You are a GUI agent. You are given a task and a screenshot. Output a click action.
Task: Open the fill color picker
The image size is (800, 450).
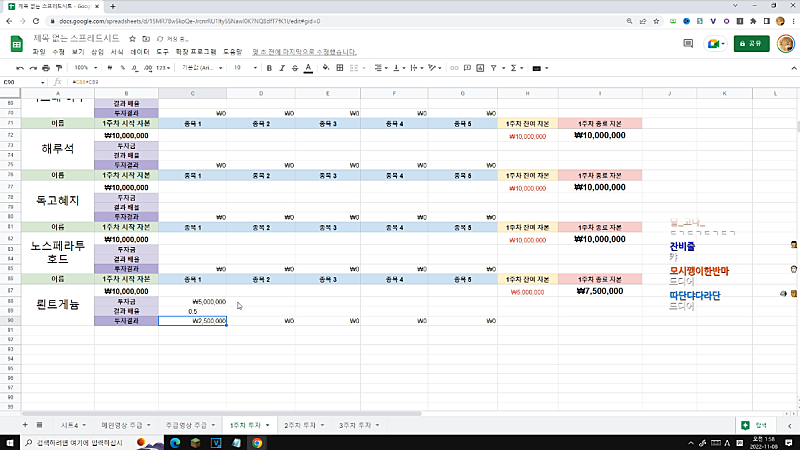click(x=326, y=68)
